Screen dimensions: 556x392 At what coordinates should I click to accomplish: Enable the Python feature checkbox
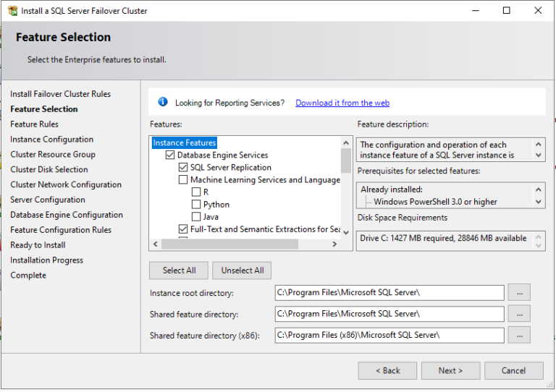[196, 205]
